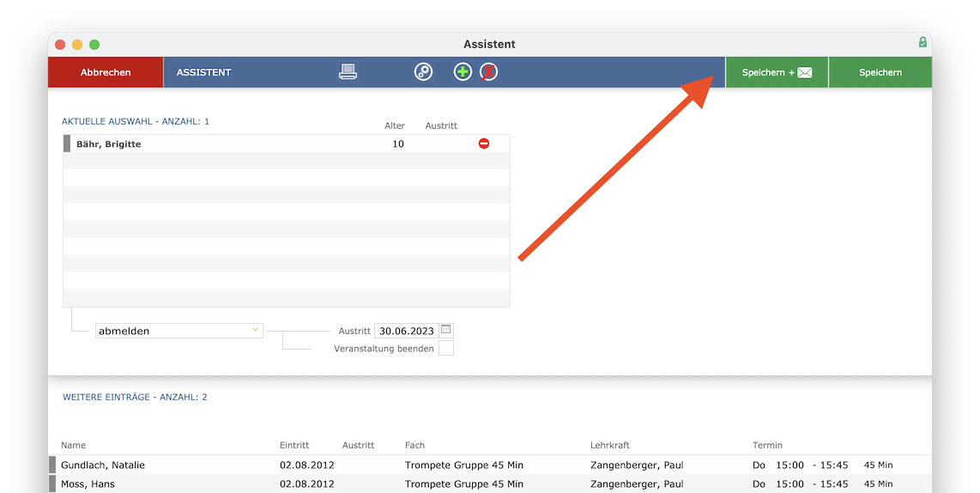Click the Lehrkraft column header
Screen dimensions: 980x493
[610, 445]
